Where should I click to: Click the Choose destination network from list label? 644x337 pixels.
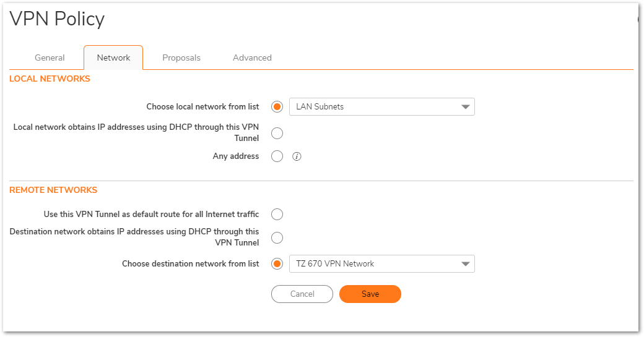191,263
